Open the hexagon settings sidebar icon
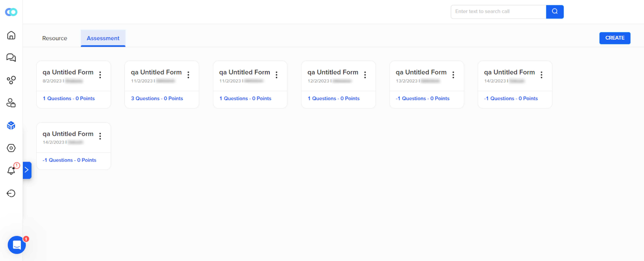The height and width of the screenshot is (261, 644). [x=11, y=148]
